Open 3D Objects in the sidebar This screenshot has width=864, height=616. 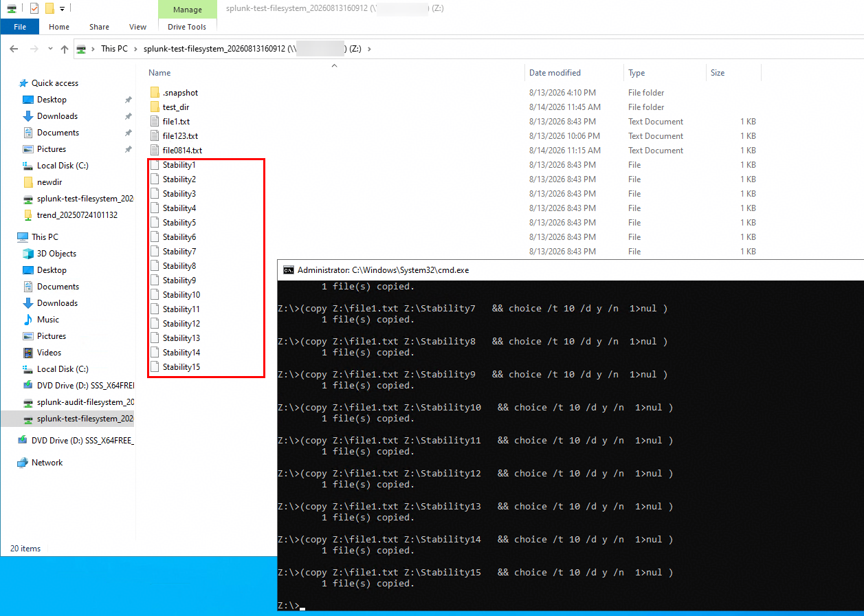(x=56, y=254)
